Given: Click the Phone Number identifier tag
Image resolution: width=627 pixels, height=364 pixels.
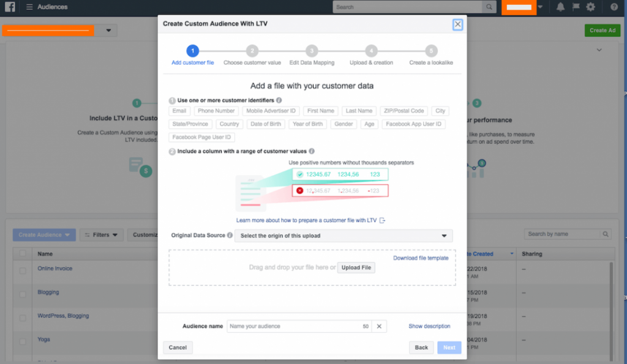Looking at the screenshot, I should pos(216,111).
